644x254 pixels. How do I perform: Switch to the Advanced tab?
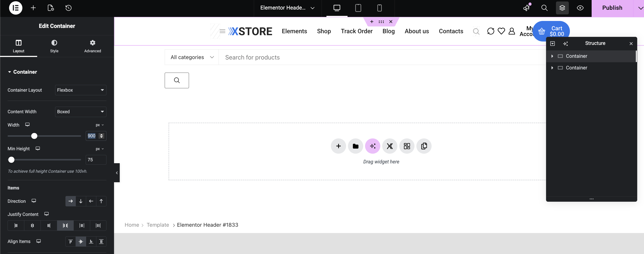92,46
